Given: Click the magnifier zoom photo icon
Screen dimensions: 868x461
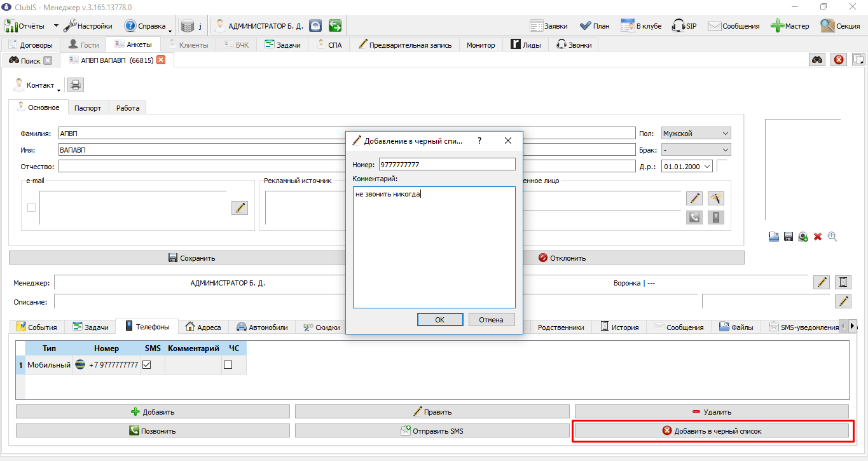Looking at the screenshot, I should [x=832, y=237].
